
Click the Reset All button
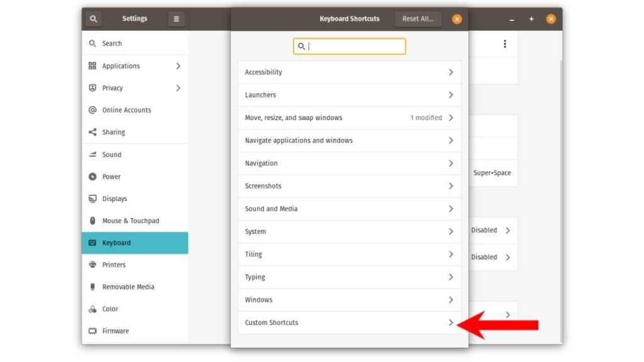coord(418,19)
